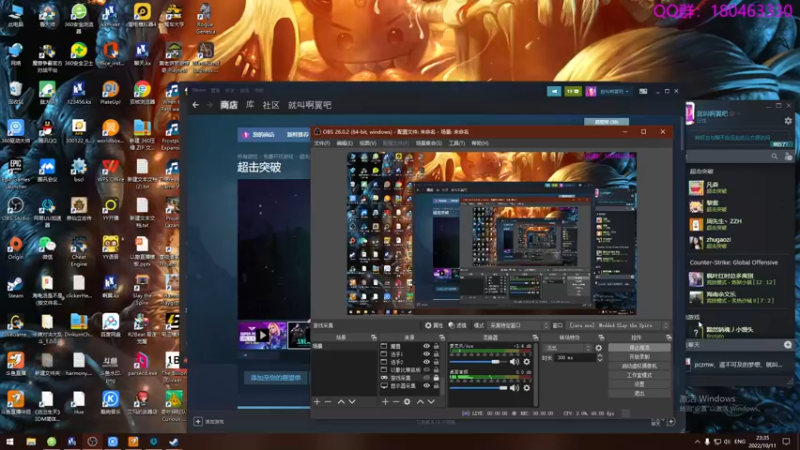Open Steam account name dropdown at top

click(614, 91)
